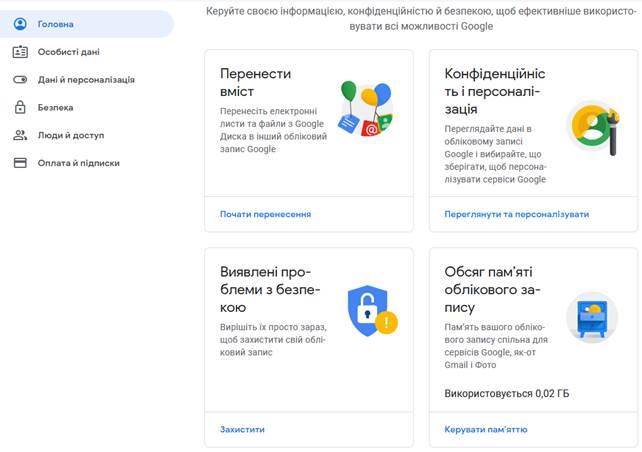Click the Оплата й підписки card icon
642x452 pixels.
click(20, 163)
